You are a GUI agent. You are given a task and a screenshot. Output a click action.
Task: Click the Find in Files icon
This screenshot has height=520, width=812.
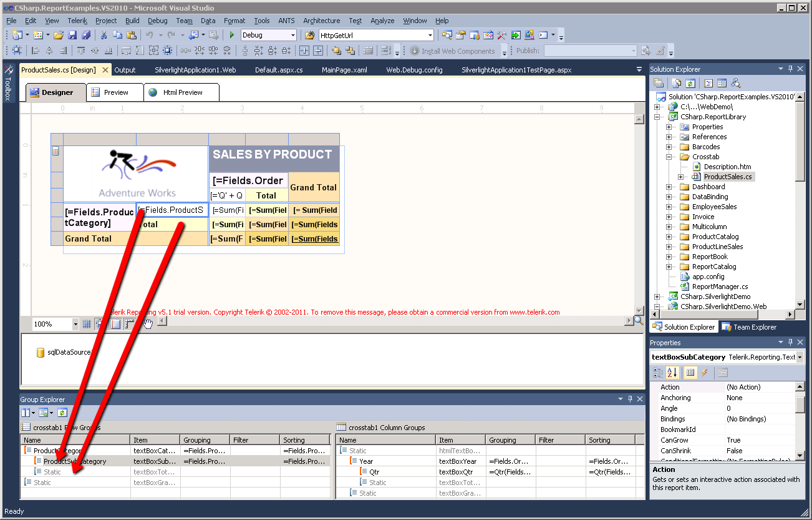pos(309,36)
